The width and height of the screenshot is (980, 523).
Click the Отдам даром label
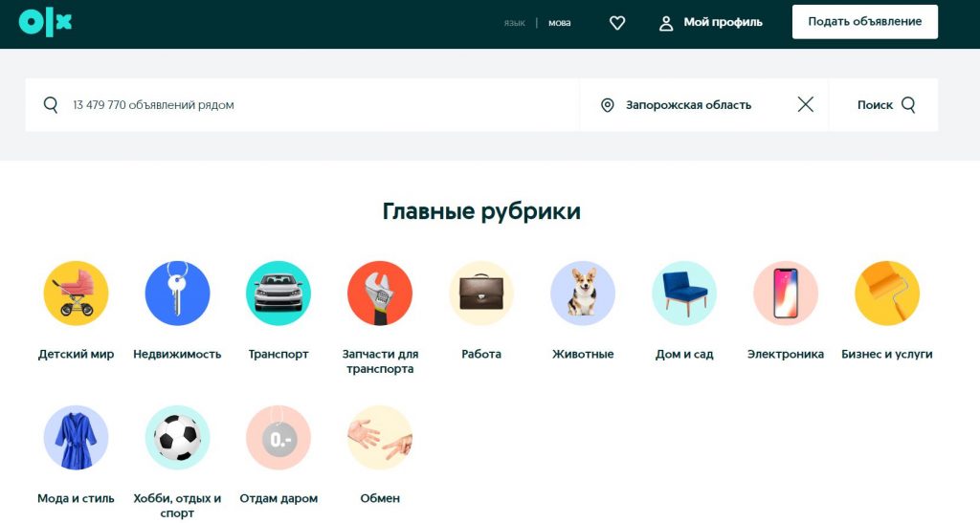point(278,499)
